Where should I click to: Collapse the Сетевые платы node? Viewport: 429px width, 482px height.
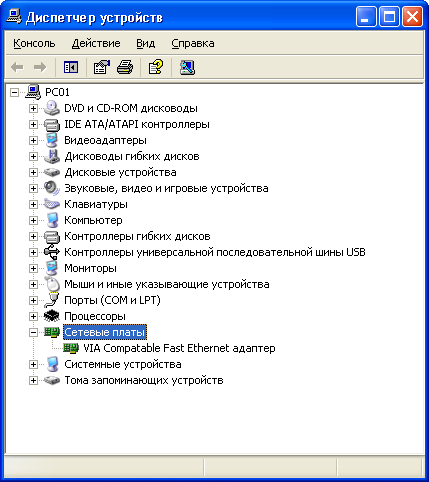tap(33, 332)
